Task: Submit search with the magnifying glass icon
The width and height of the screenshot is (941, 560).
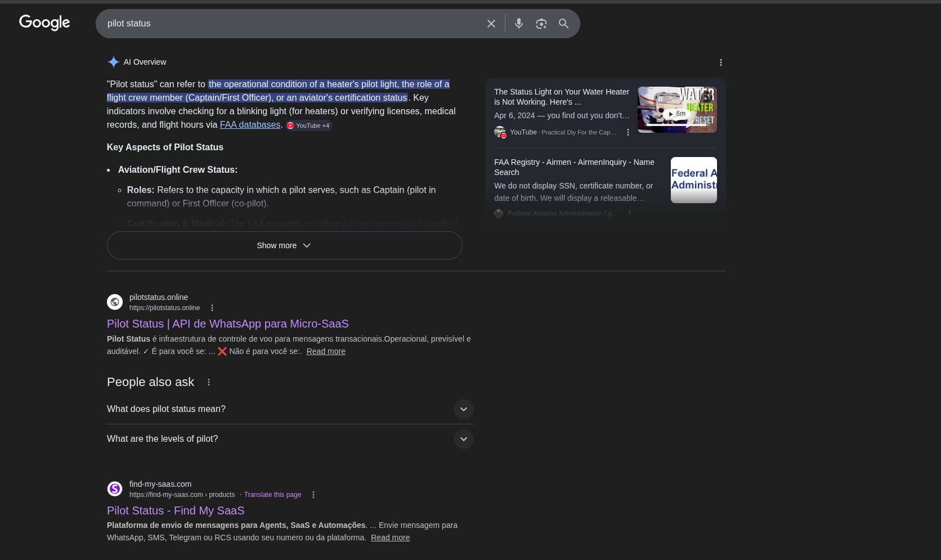Action: tap(563, 24)
